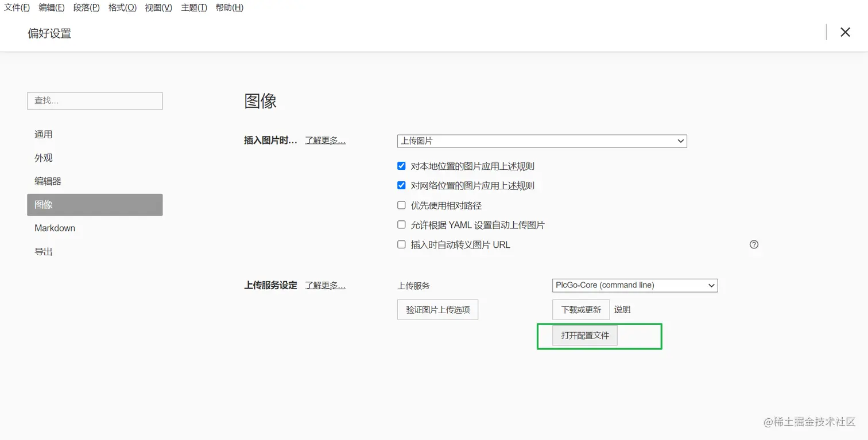This screenshot has width=868, height=440.
Task: Click the 偏好设置 title text
Action: coord(49,33)
